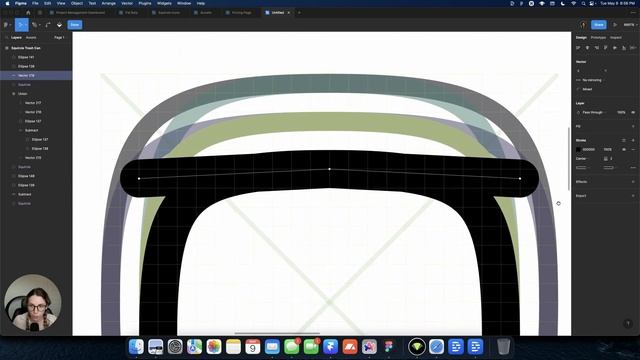Click the canvas vertical scrollbar
The width and height of the screenshot is (640, 360).
pyautogui.click(x=568, y=158)
